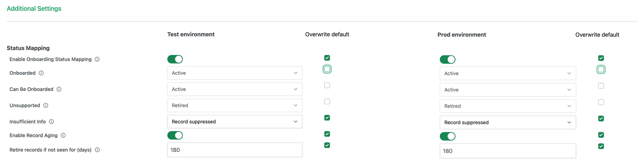Viewport: 644px width, 160px height.
Task: Click Prod environment retire days field
Action: tap(508, 151)
